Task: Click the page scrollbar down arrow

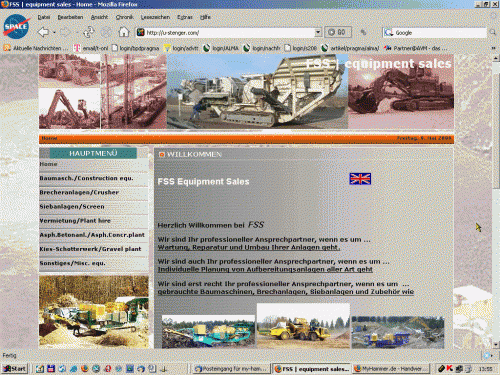Action: pyautogui.click(x=496, y=344)
